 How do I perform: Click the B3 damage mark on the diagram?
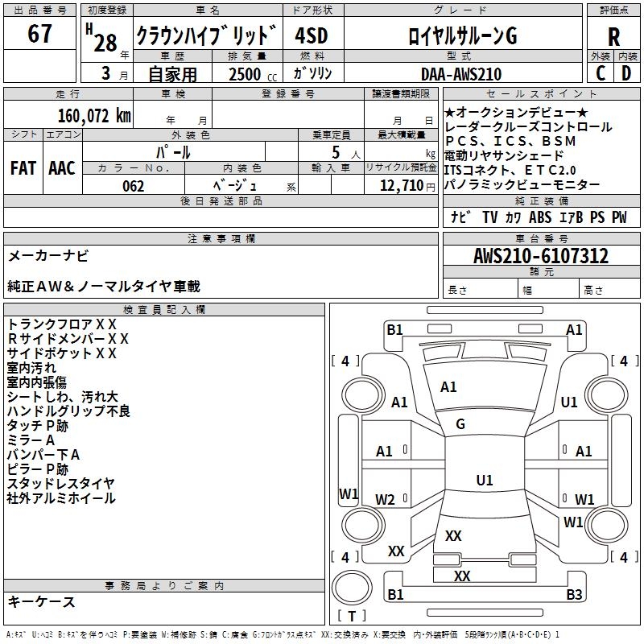573,595
